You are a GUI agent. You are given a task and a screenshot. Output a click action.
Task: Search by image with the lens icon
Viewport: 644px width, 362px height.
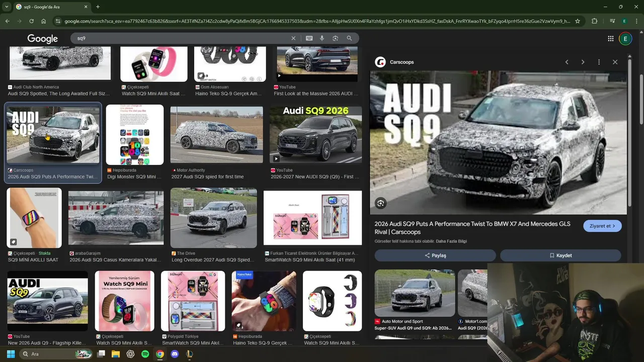coord(335,38)
